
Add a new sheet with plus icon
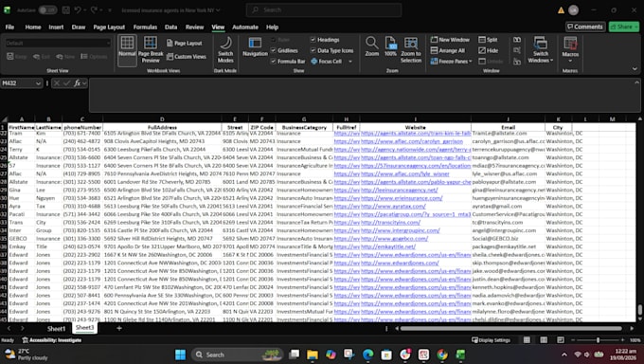[x=119, y=328]
